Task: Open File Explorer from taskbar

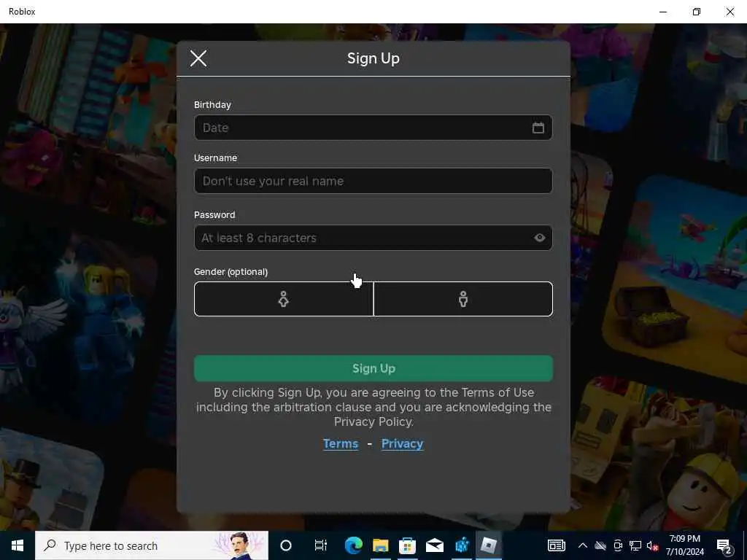Action: (381, 545)
